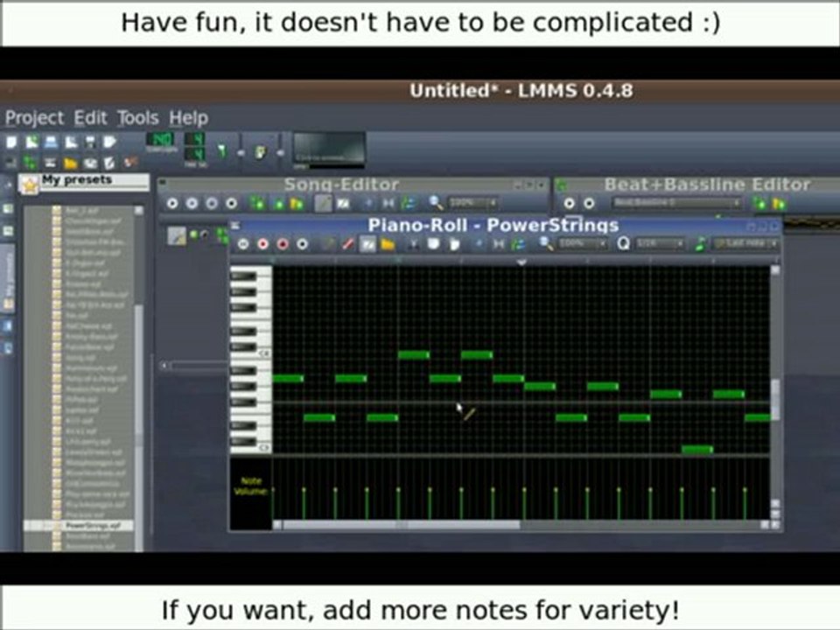Stop playback in the Piano-Roll
This screenshot has height=630, width=840.
pyautogui.click(x=303, y=244)
